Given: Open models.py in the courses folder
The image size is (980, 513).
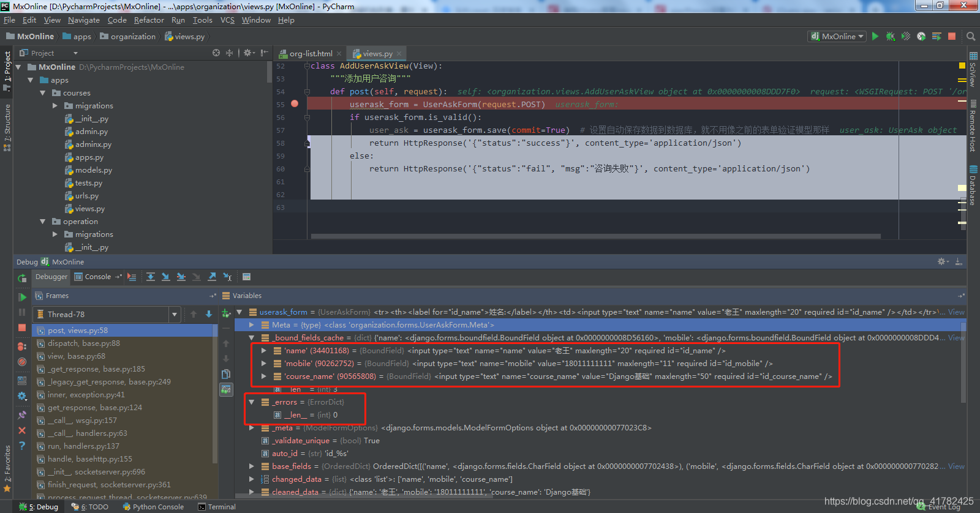Looking at the screenshot, I should tap(93, 170).
